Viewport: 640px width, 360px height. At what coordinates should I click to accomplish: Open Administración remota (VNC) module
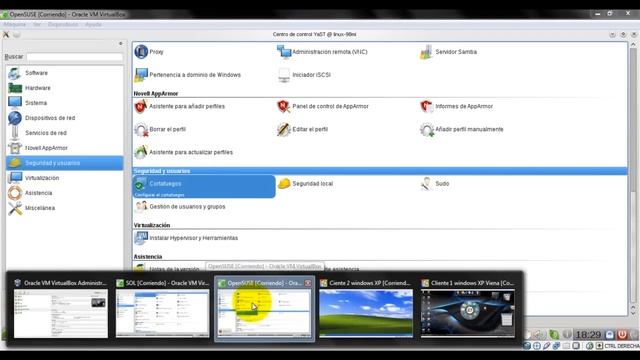(322, 52)
